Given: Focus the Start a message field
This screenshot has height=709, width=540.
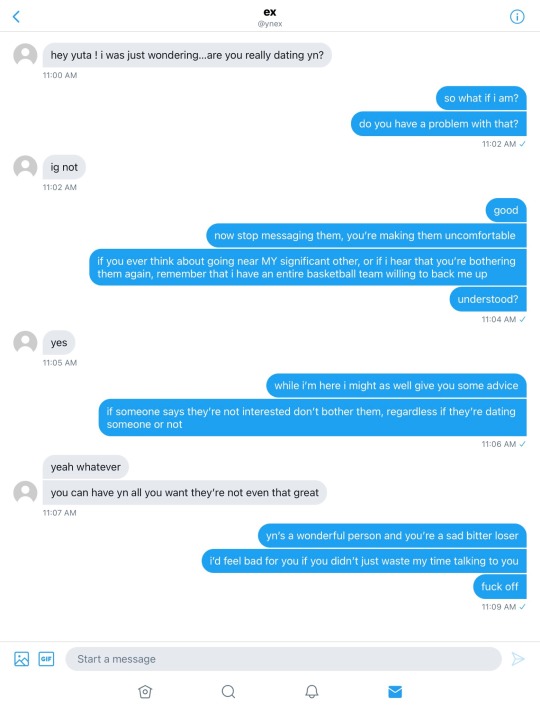Looking at the screenshot, I should [284, 659].
